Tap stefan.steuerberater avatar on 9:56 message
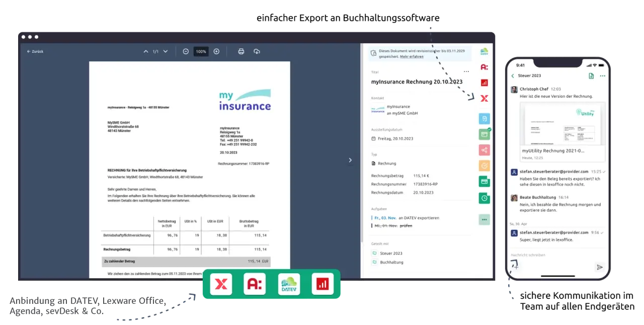Viewport: 644px width, 325px height. pos(514,233)
